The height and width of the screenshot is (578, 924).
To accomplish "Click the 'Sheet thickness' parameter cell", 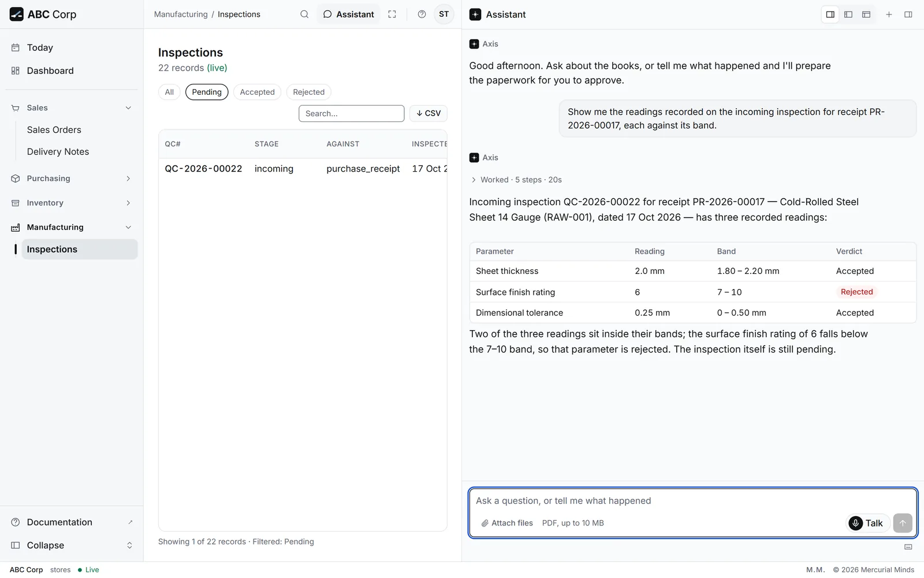I will pyautogui.click(x=507, y=271).
